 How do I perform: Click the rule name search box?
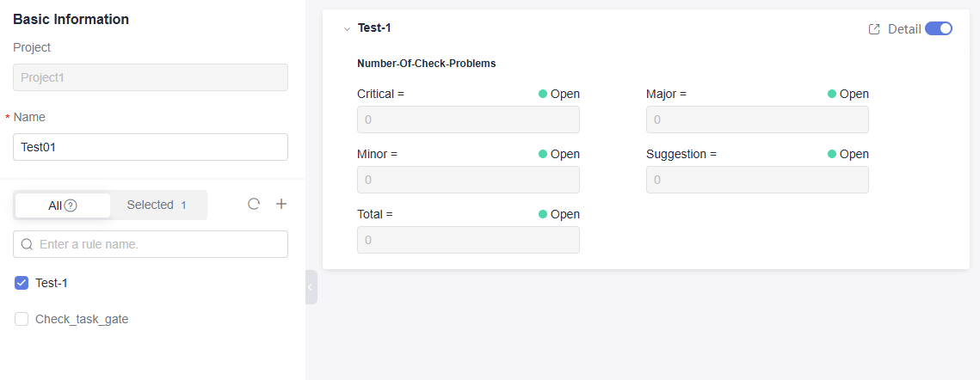point(159,244)
